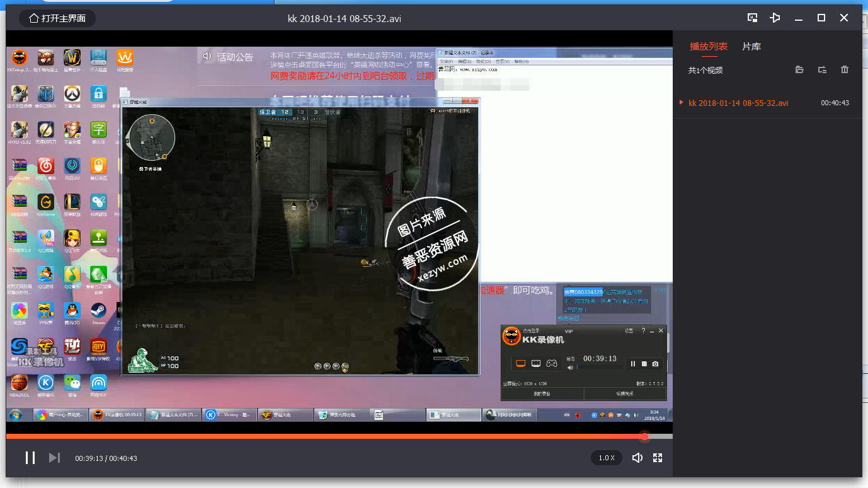Pause the video playback
This screenshot has height=488, width=868.
point(30,458)
